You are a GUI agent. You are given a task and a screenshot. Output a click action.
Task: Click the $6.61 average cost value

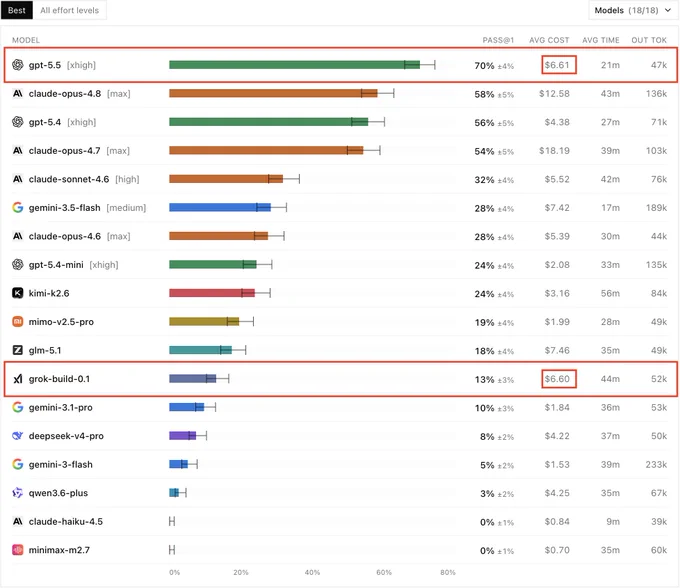[557, 65]
